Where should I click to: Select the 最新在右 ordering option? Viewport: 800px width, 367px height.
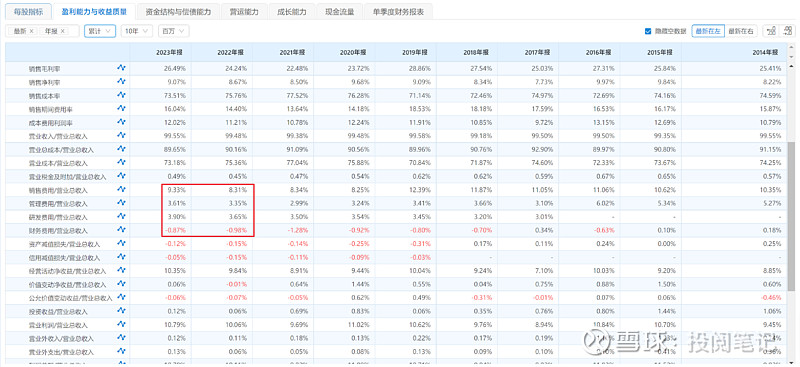[x=741, y=31]
